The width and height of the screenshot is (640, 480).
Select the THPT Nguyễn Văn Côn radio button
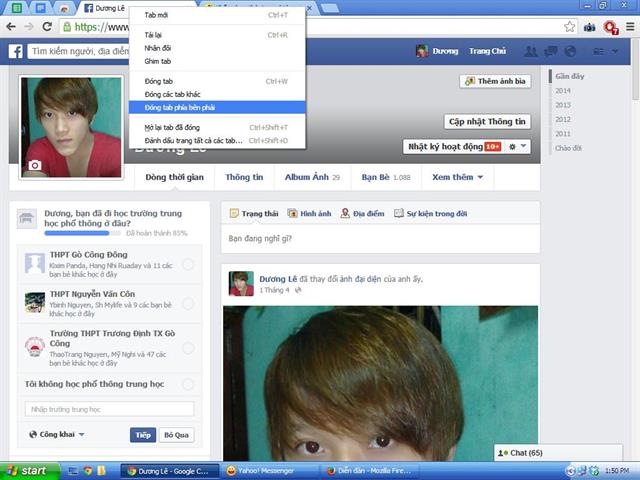click(x=188, y=303)
